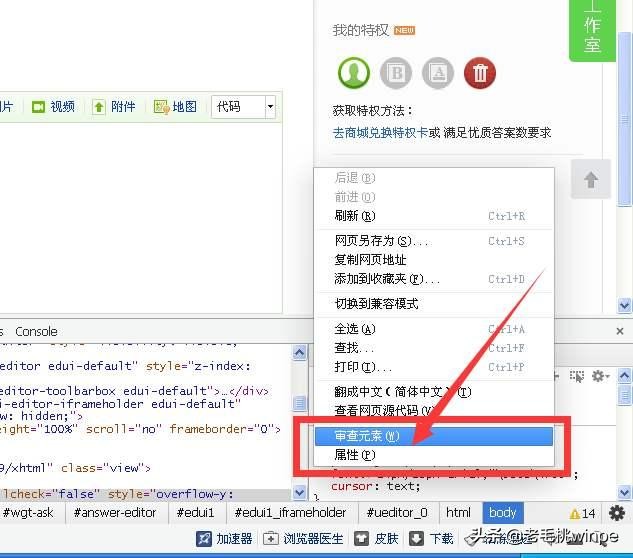Choose 打印 (I) in the context menu
Viewport: 633px width, 558px height.
coord(433,367)
